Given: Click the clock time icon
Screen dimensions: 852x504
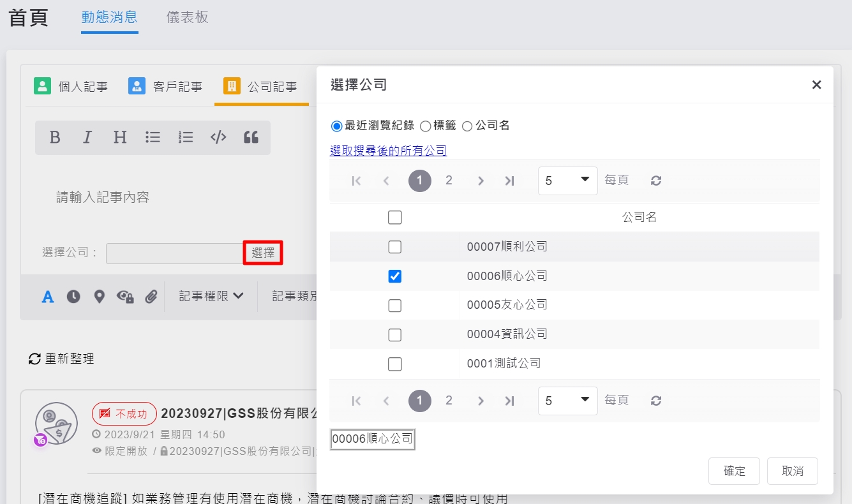Looking at the screenshot, I should tap(73, 296).
